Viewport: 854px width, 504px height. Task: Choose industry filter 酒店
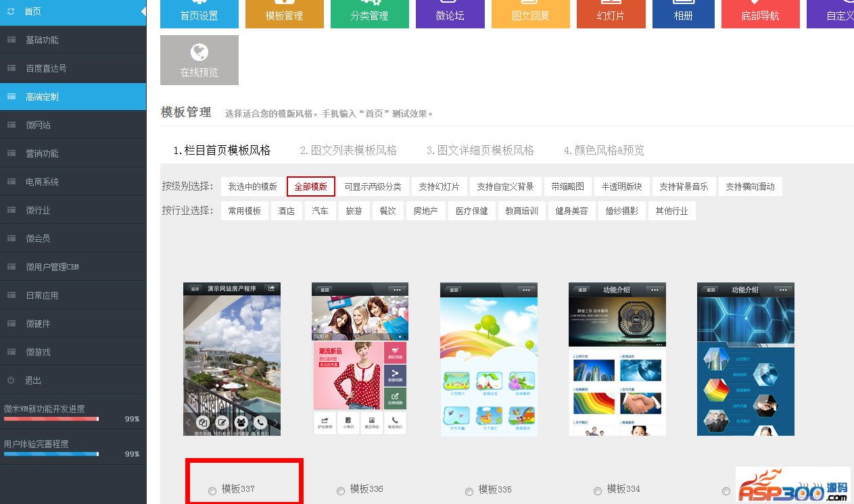coord(287,211)
